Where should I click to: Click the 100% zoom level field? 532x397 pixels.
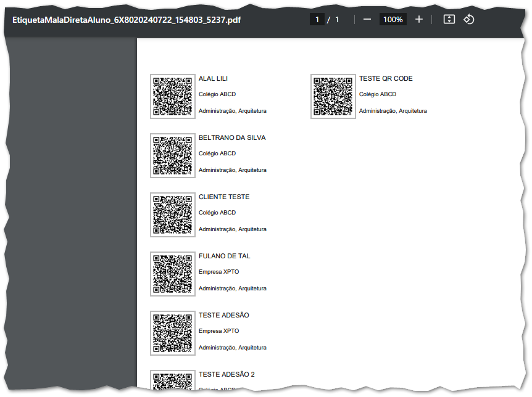coord(393,20)
